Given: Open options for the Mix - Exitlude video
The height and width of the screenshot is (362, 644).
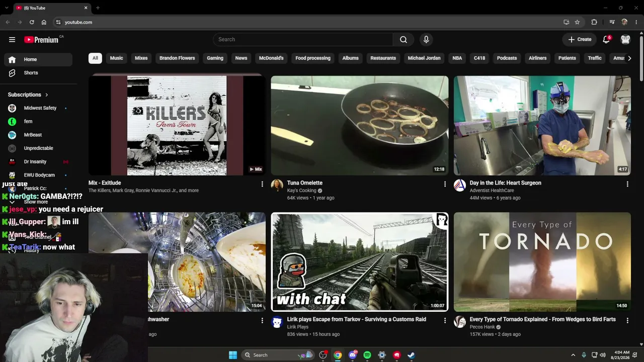Looking at the screenshot, I should [x=262, y=185].
